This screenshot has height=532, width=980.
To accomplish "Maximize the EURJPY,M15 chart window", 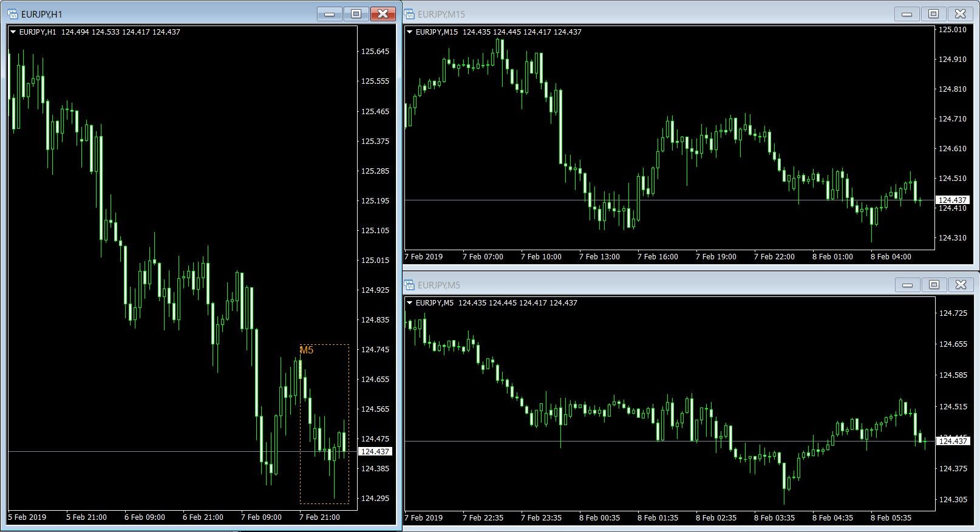I will (934, 14).
